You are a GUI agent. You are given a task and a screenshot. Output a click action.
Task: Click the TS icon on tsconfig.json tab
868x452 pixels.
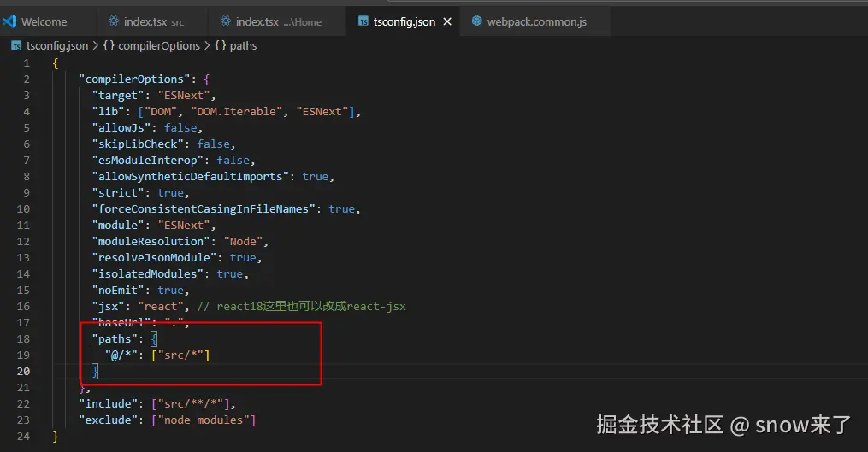pyautogui.click(x=363, y=21)
